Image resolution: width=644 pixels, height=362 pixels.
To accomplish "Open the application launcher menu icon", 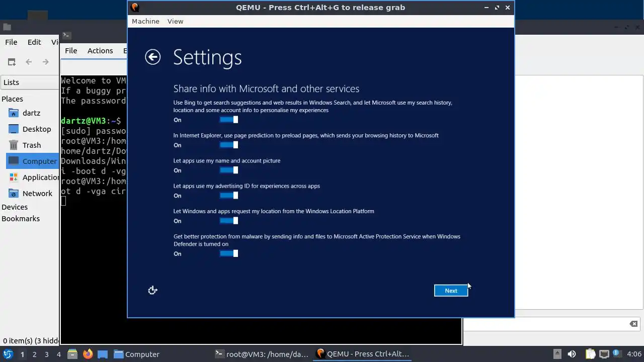I will click(x=8, y=354).
